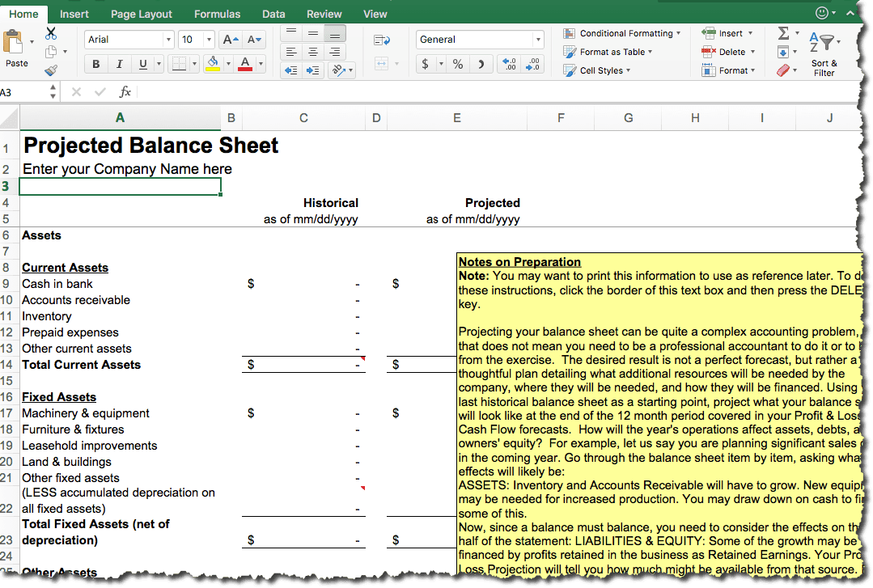The height and width of the screenshot is (588, 873).
Task: Open Paste options arrow
Action: point(32,42)
